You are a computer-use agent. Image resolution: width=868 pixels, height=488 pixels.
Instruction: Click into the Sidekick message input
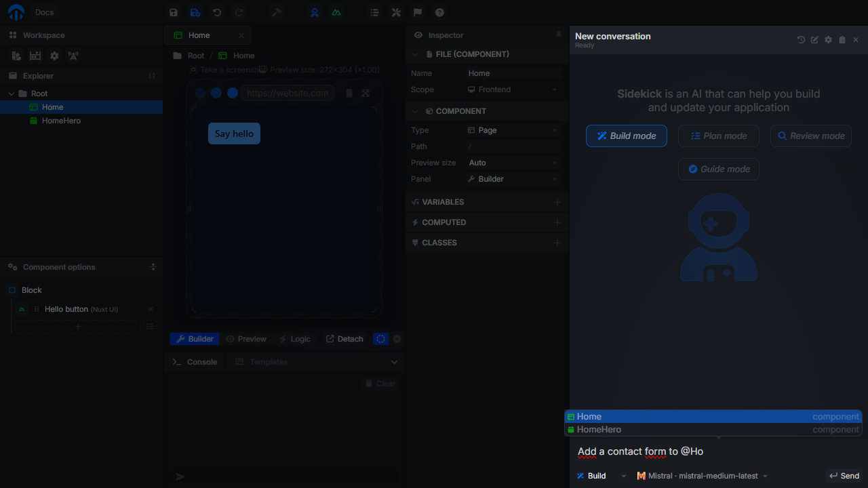click(715, 451)
